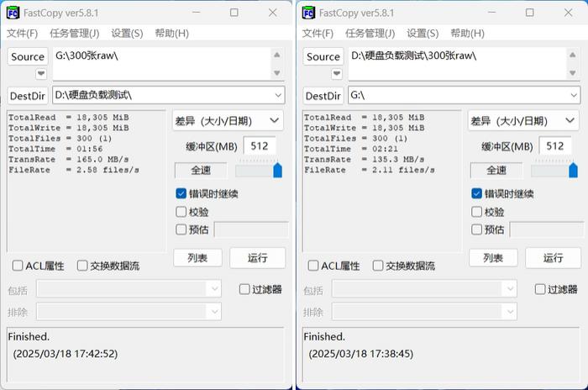This screenshot has height=390, width=588.
Task: Open 帮助(H) menu in left window
Action: 171,34
